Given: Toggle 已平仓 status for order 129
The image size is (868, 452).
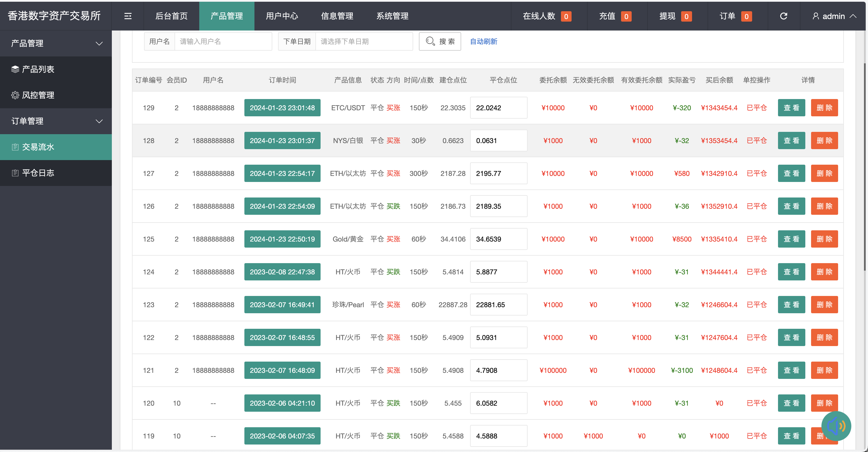Looking at the screenshot, I should coord(757,108).
